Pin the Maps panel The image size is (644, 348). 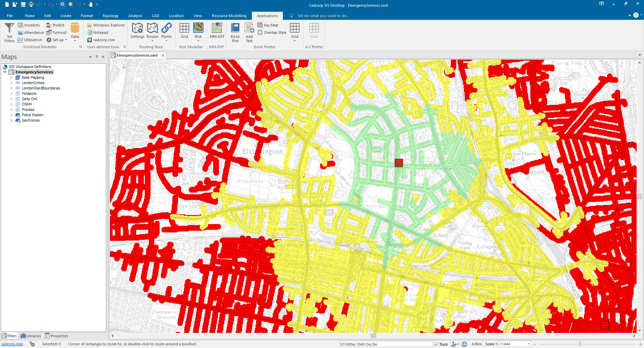coord(97,57)
